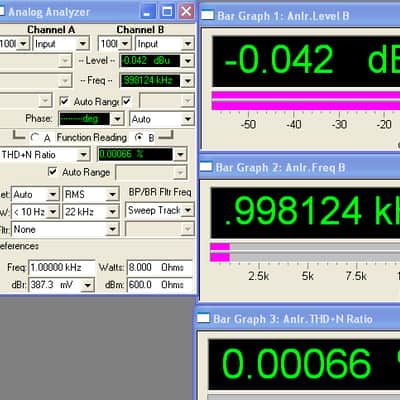Click the Channel B level reading -0.042 dBu
Screen dimensions: 400x400
[x=150, y=61]
